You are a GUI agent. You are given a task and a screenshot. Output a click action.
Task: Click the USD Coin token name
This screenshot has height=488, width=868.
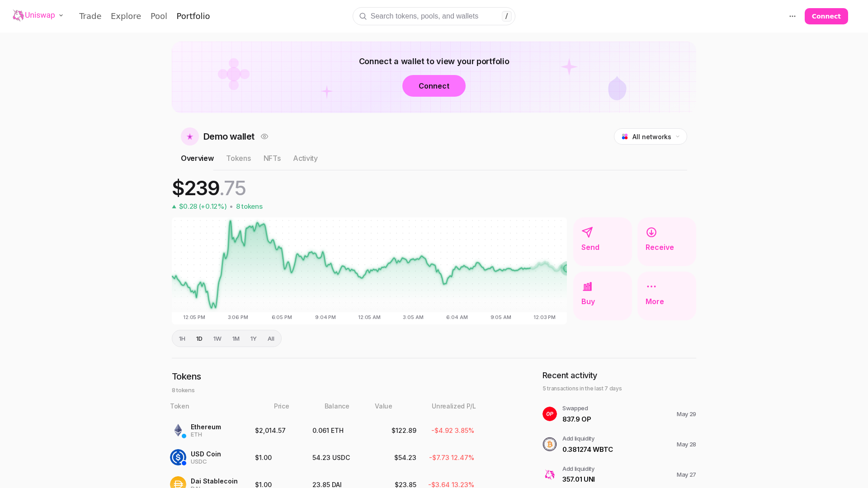(x=206, y=454)
